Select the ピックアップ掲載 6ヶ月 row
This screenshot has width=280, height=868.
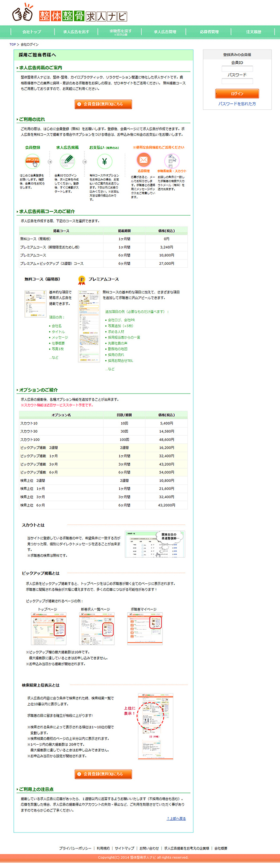[103, 472]
